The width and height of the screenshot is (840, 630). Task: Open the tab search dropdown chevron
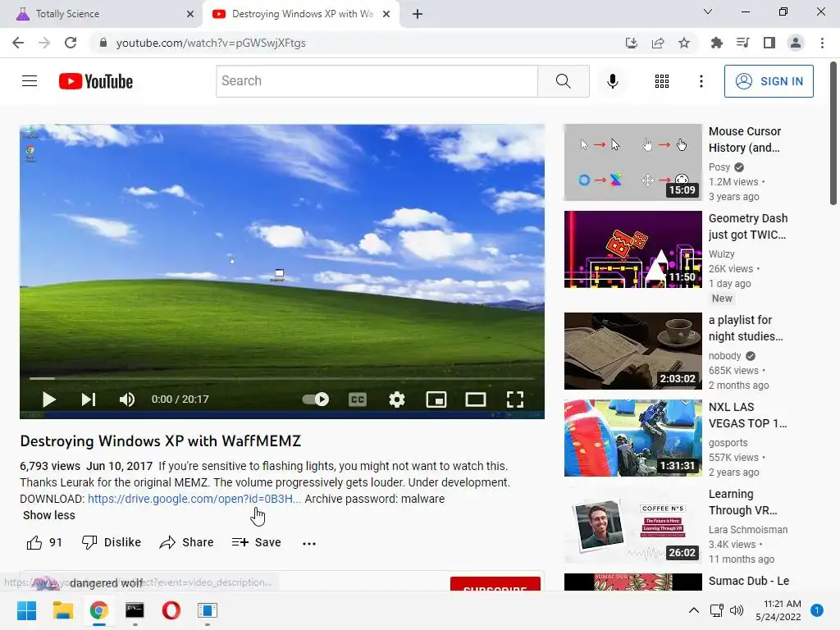[x=708, y=11]
